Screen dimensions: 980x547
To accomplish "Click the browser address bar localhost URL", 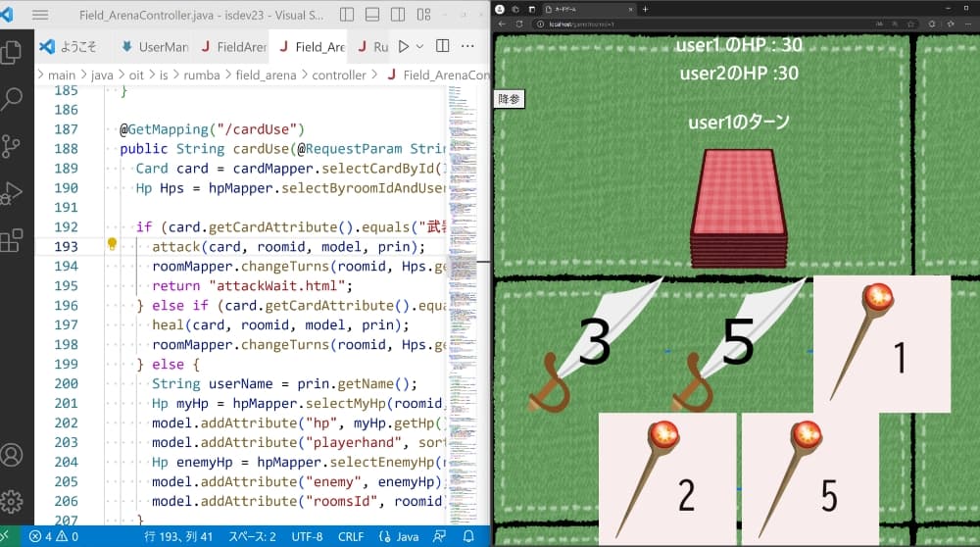I will [581, 24].
